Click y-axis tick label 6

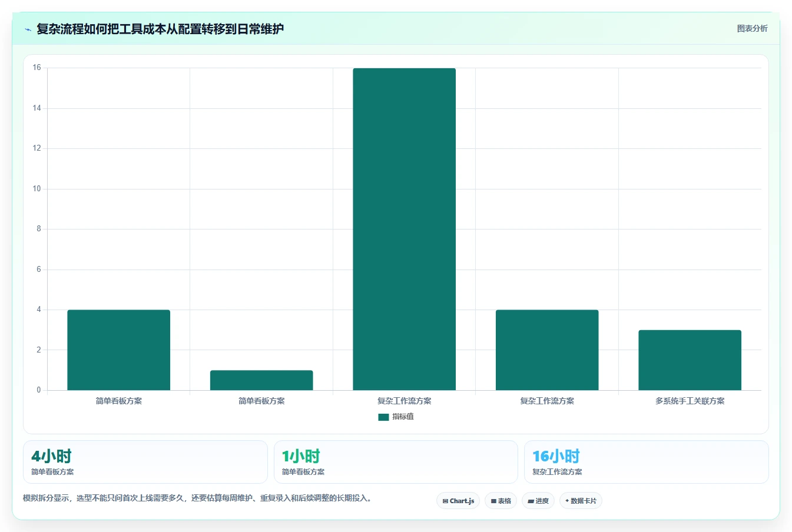[39, 270]
